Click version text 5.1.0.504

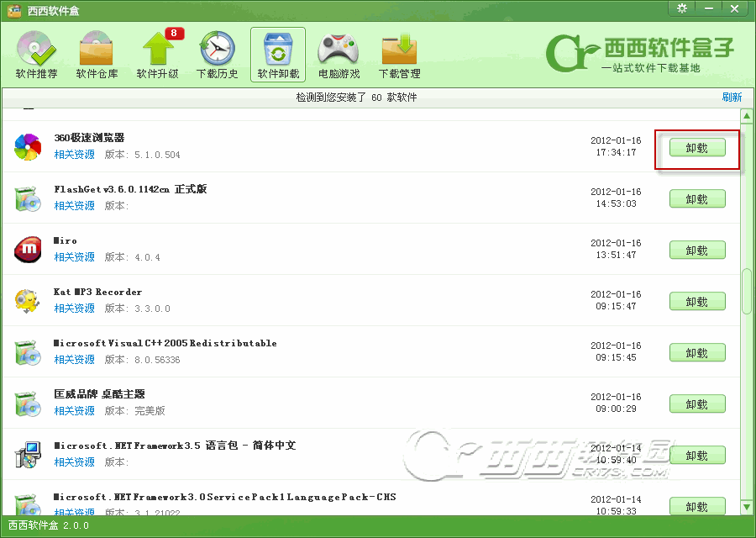tap(157, 155)
